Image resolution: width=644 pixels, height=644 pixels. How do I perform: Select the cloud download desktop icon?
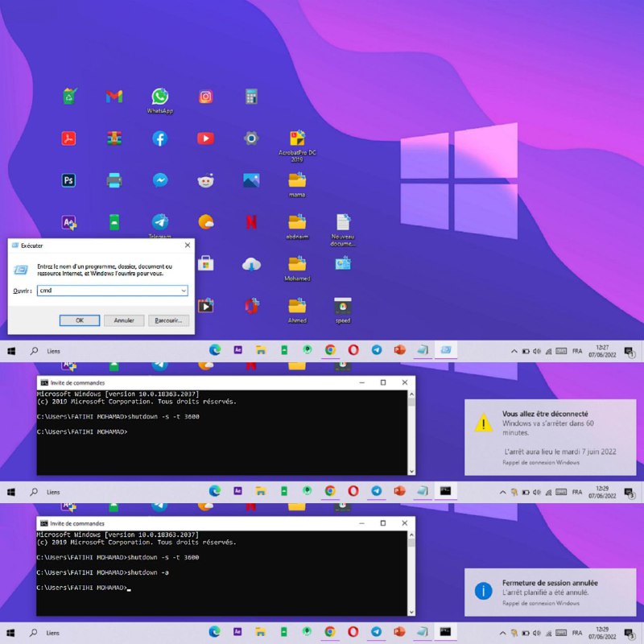pyautogui.click(x=251, y=265)
